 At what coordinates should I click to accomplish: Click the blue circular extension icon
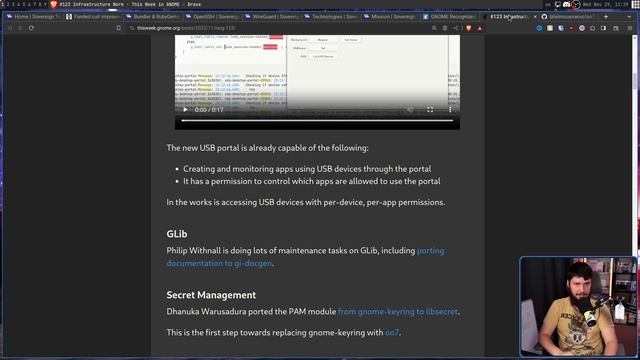tap(539, 28)
